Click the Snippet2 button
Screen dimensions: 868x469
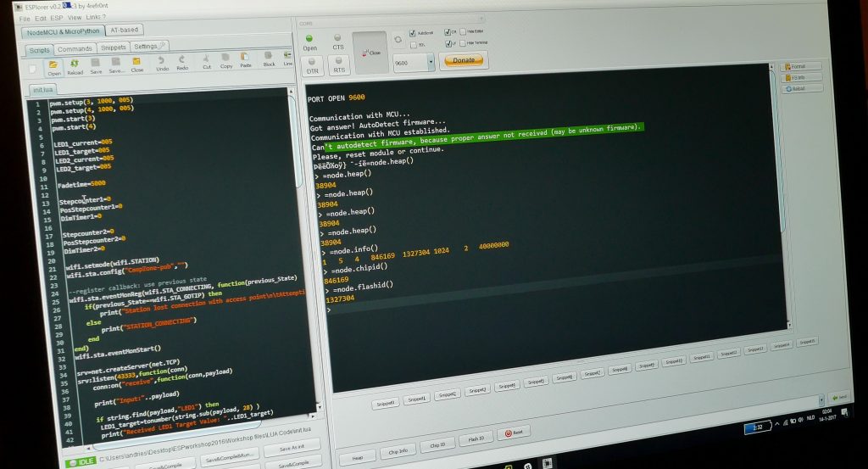click(x=448, y=395)
